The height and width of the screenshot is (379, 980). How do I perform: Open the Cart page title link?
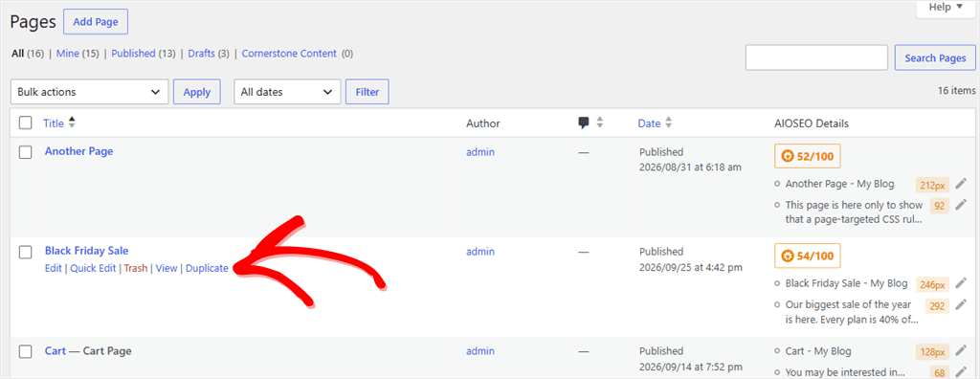point(55,351)
